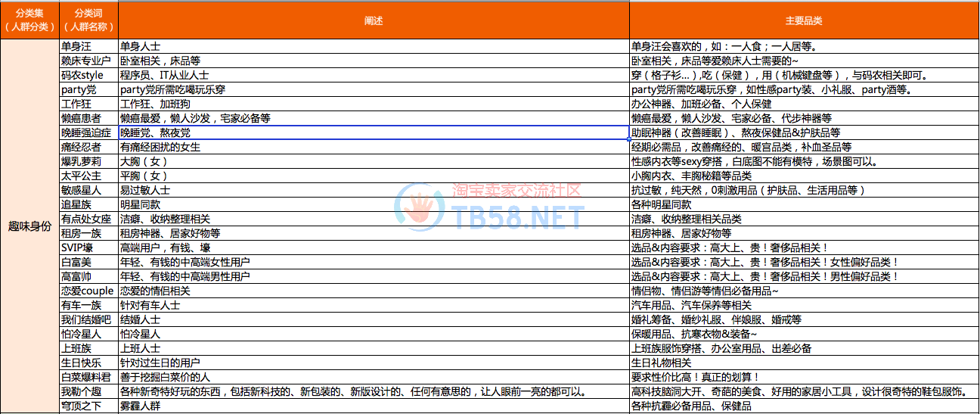The height and width of the screenshot is (414, 980).
Task: Click the 淘宝卖家交流社区 watermark text
Action: point(516,191)
